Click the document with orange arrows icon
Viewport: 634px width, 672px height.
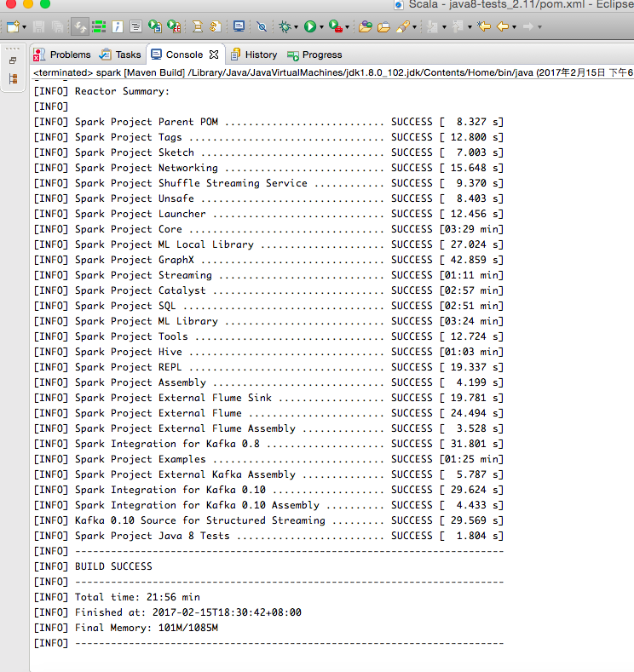click(x=216, y=27)
